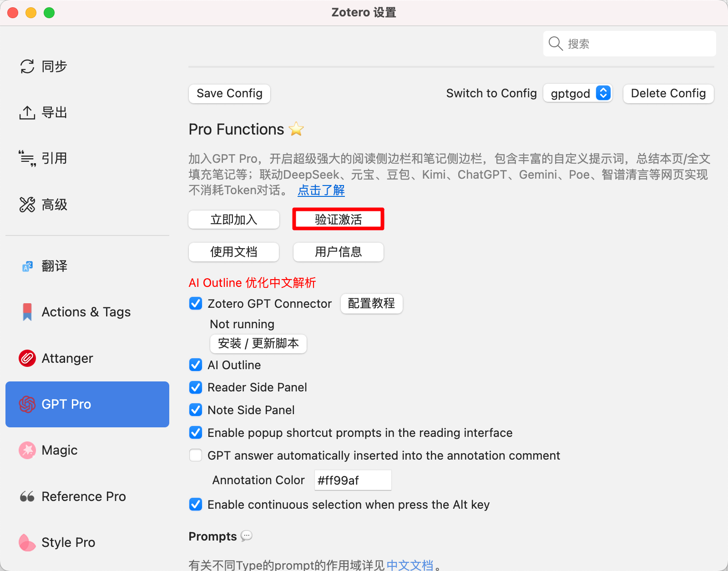
Task: Click the GPT Pro logo icon
Action: click(x=27, y=404)
